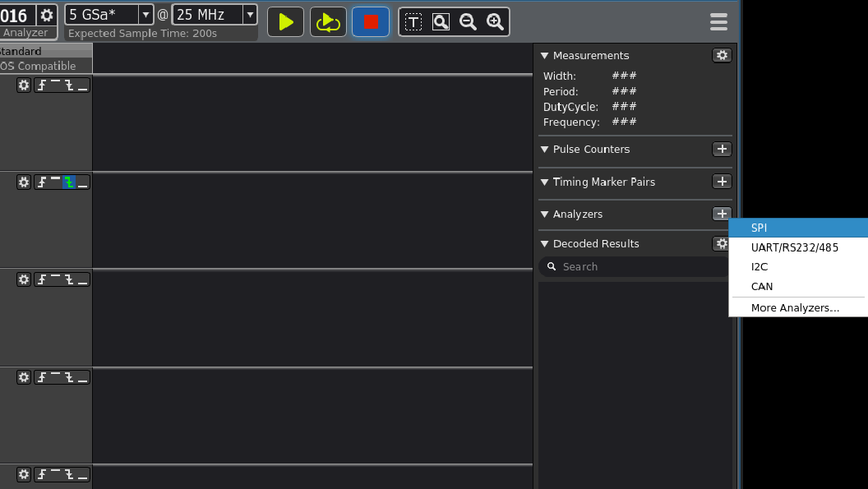
Task: Select I2C in the analyzer list
Action: pos(759,267)
